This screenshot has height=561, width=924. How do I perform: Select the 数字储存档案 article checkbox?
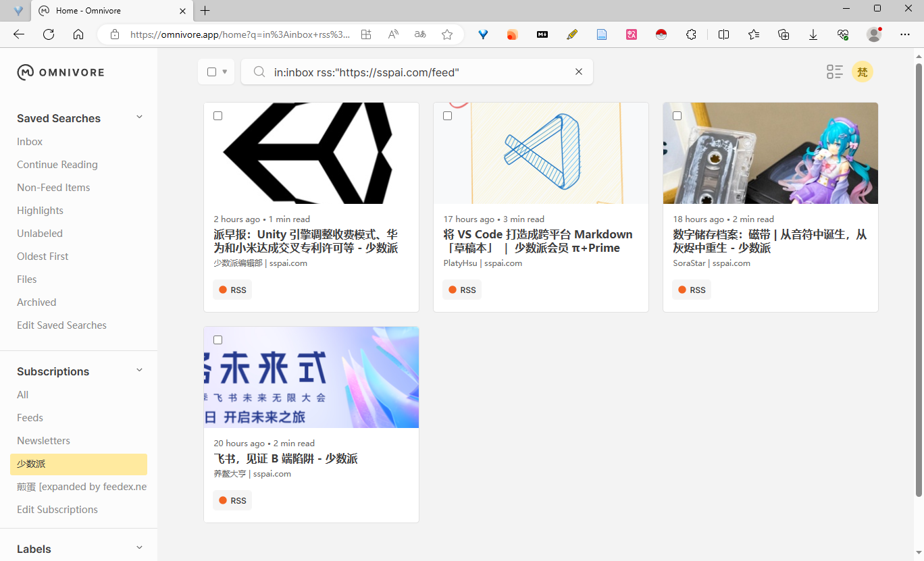[677, 116]
